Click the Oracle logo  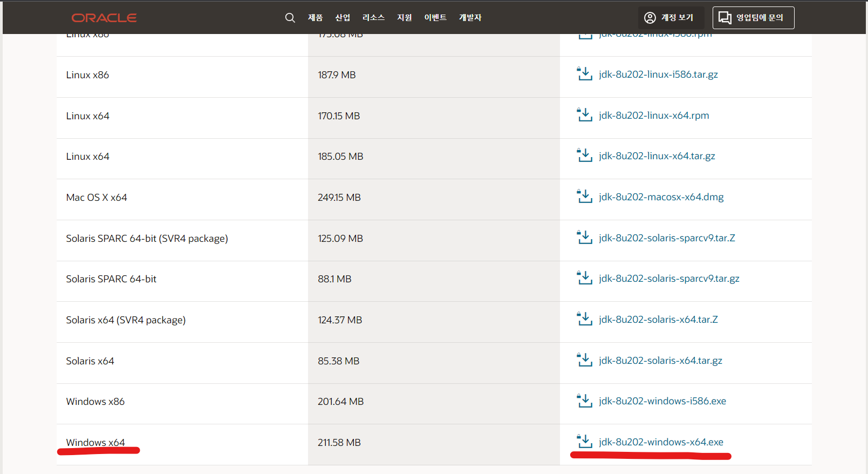[x=104, y=18]
